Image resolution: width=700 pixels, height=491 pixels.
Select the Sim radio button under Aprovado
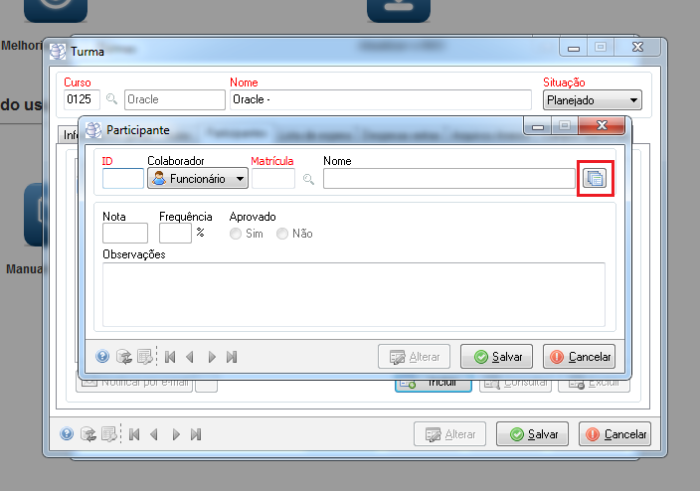point(236,233)
